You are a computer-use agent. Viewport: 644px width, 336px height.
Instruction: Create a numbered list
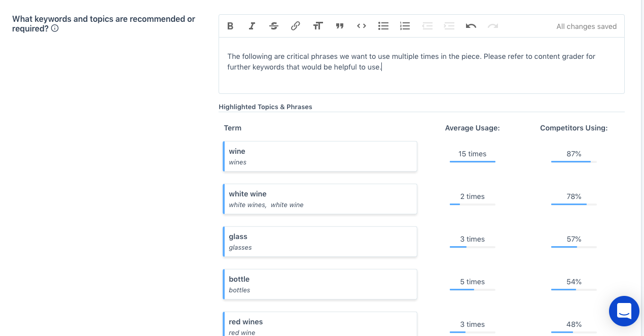405,26
